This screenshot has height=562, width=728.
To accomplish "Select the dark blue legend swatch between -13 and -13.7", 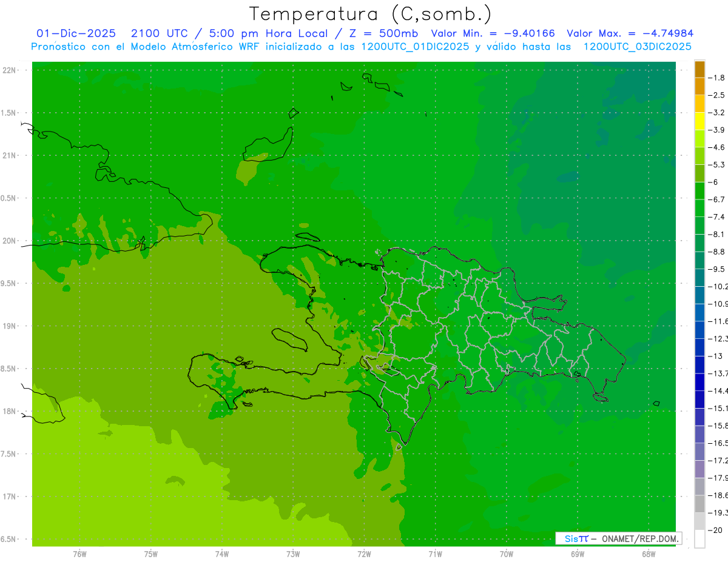I will click(x=699, y=364).
